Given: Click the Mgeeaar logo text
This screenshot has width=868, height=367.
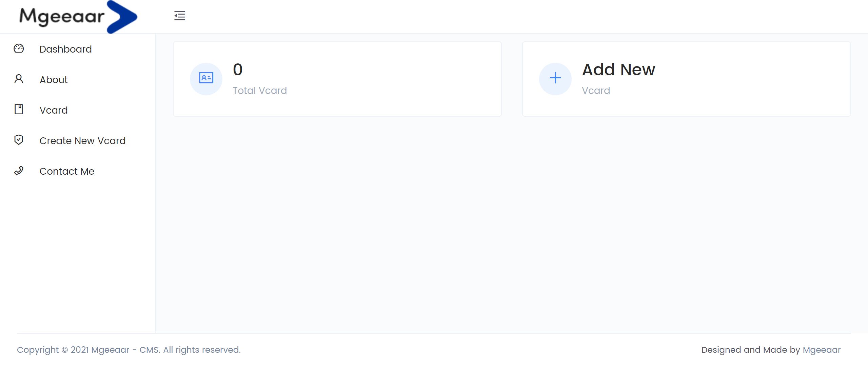Looking at the screenshot, I should coord(62,16).
